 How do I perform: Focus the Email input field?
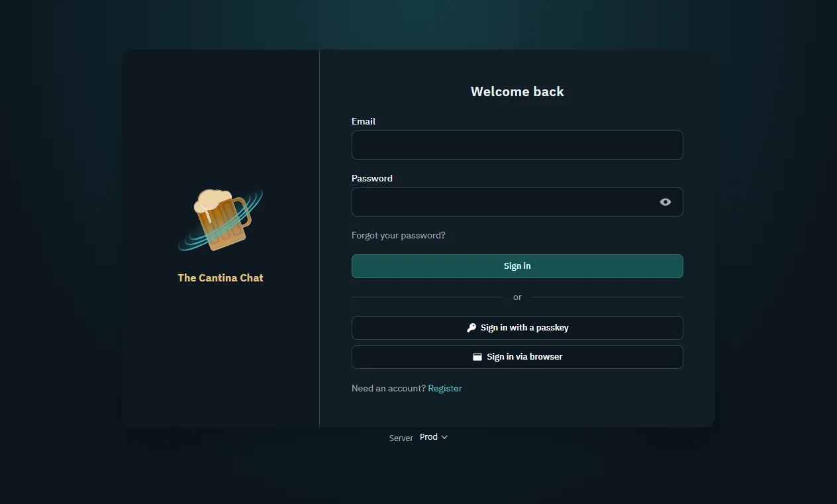517,145
